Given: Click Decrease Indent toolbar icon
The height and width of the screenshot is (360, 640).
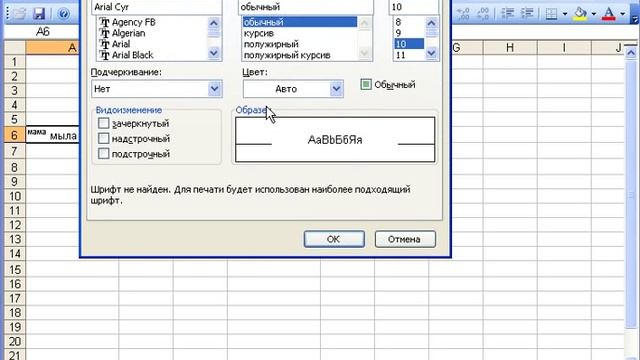Looking at the screenshot, I should pyautogui.click(x=507, y=13).
